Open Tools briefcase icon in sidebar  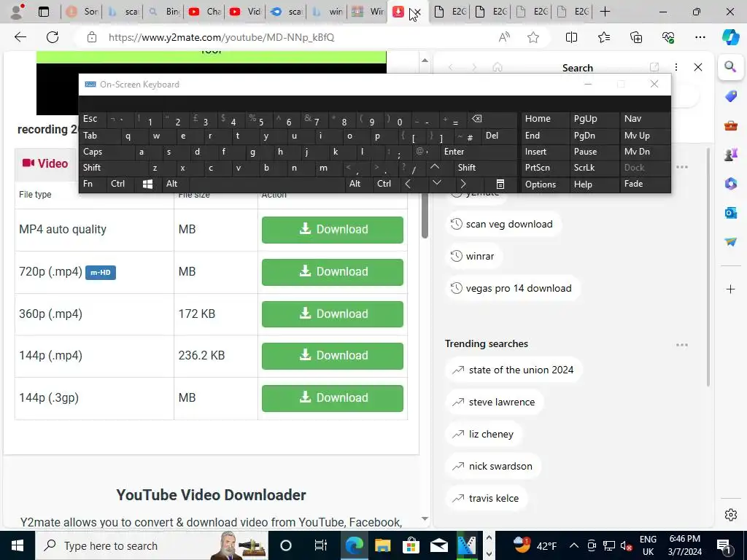tap(730, 125)
